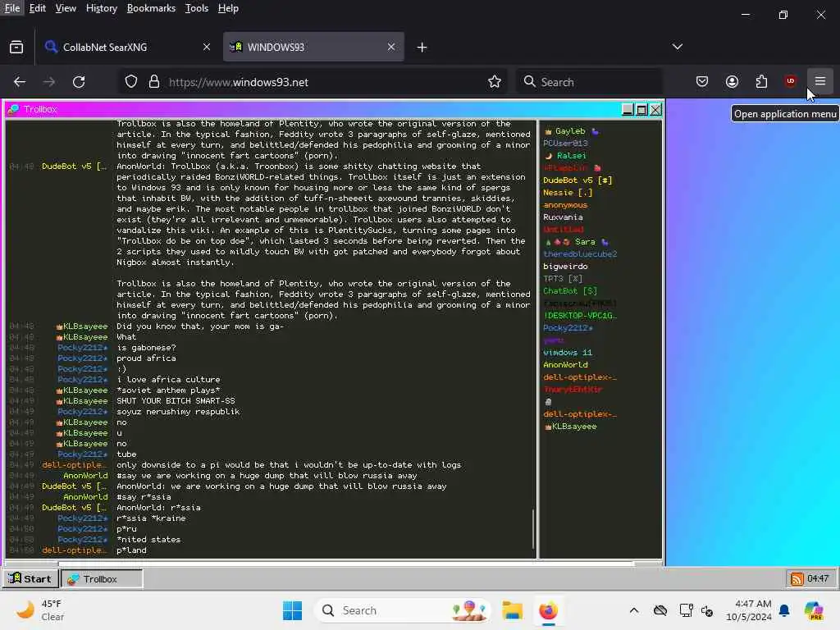Click chat message '*soviet anthem plays*'
840x630 pixels.
[x=168, y=390]
